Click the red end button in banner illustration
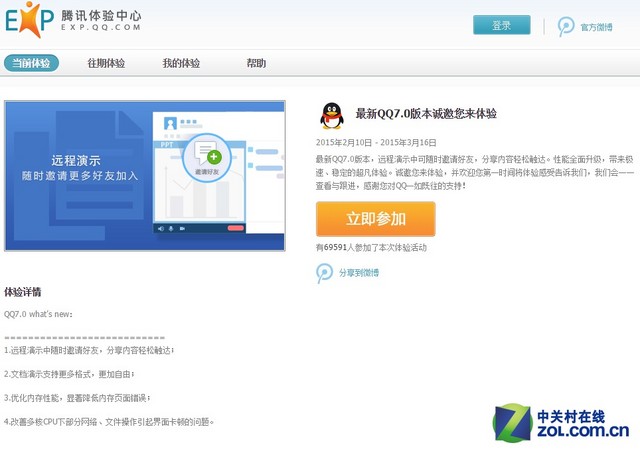Viewport: 640px width, 453px height. click(236, 228)
